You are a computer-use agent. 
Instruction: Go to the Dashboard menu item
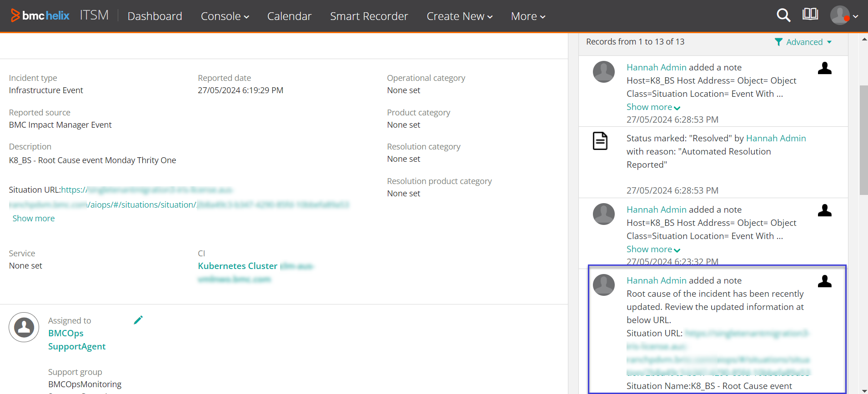[x=155, y=16]
